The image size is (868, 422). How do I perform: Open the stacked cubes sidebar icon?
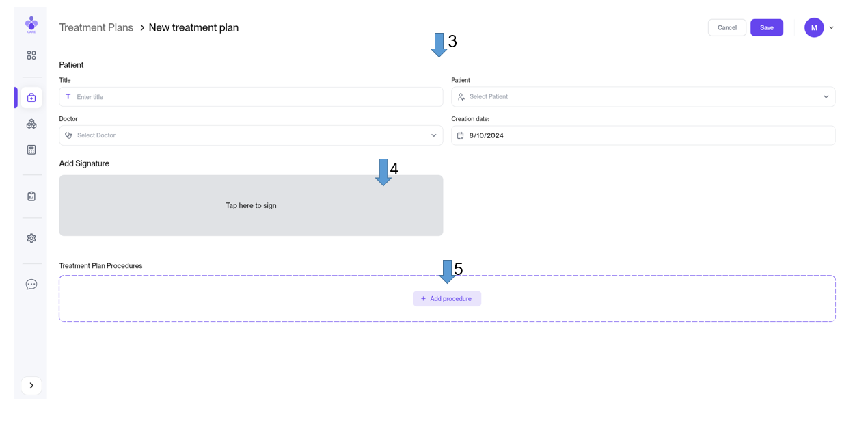coord(31,124)
